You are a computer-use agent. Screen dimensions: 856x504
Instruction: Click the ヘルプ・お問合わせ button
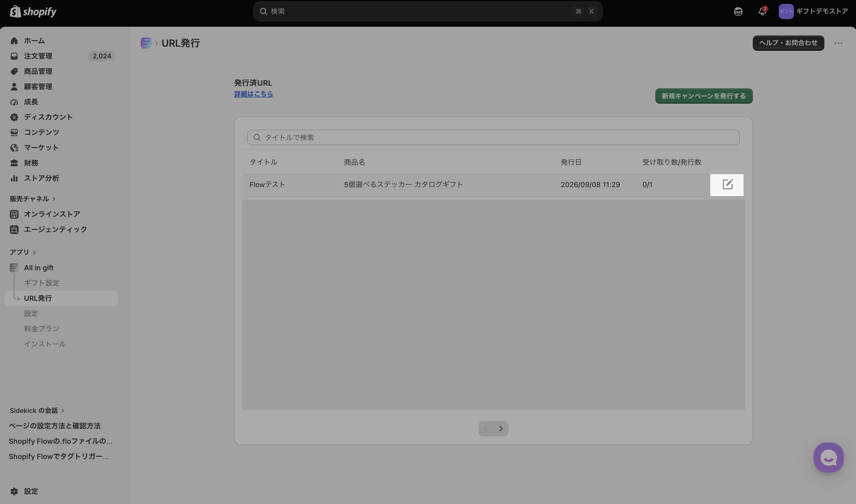pos(788,43)
